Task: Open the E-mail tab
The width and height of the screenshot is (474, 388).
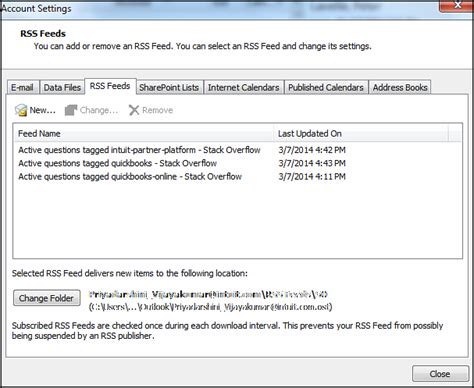Action: click(x=22, y=87)
